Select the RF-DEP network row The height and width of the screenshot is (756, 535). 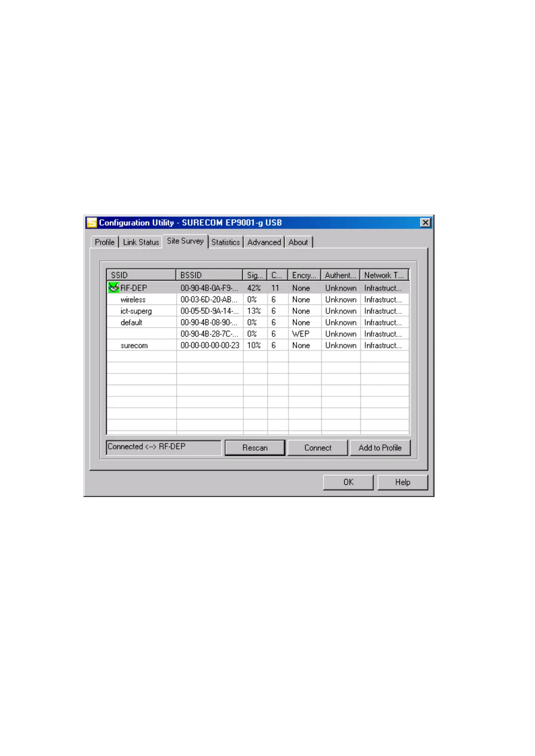coord(258,288)
